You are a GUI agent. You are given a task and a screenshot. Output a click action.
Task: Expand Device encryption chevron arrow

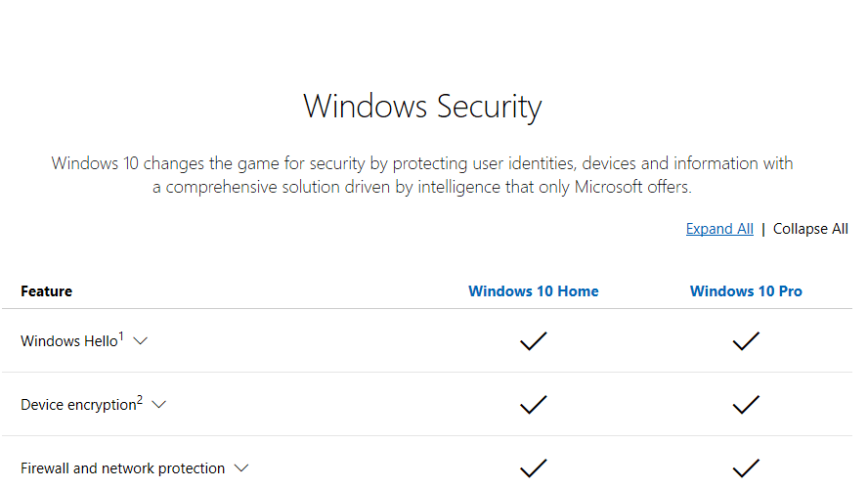159,405
